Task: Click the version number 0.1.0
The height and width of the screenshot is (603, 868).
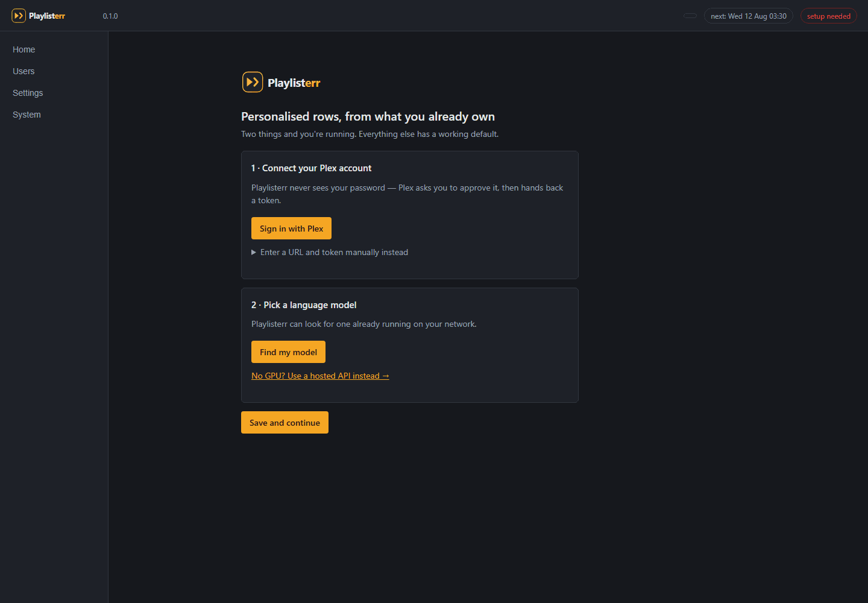Action: click(110, 16)
